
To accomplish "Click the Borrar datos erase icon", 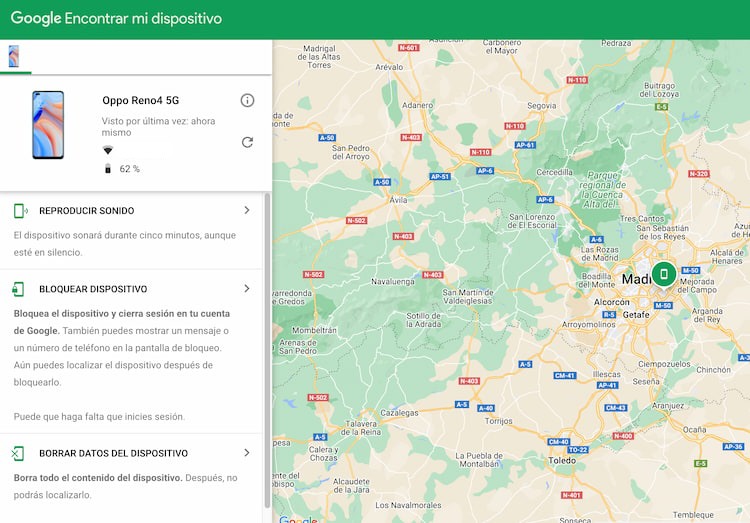I will coord(18,453).
